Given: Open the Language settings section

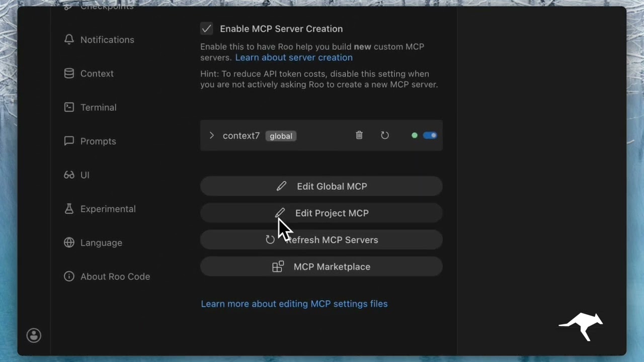Looking at the screenshot, I should (x=93, y=242).
